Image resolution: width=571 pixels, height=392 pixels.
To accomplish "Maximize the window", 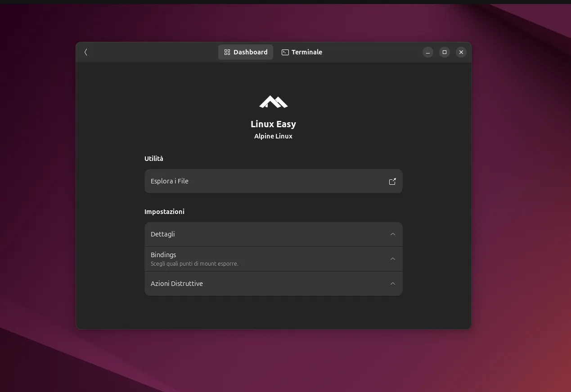I will (445, 52).
